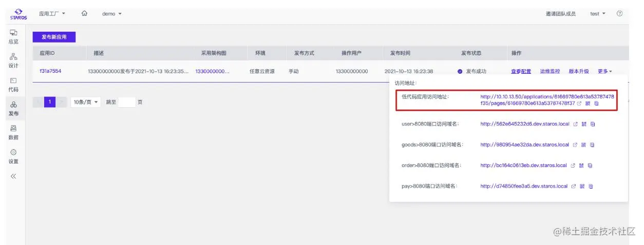Copy the user 8080 domain address
Viewport: 644px width, 245px height.
click(x=592, y=124)
